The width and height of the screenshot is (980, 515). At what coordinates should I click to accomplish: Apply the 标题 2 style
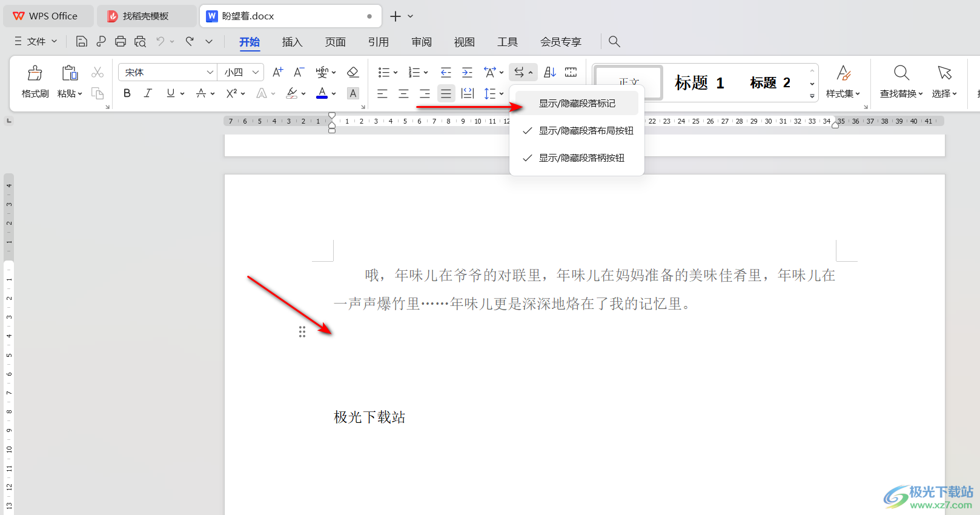[770, 83]
